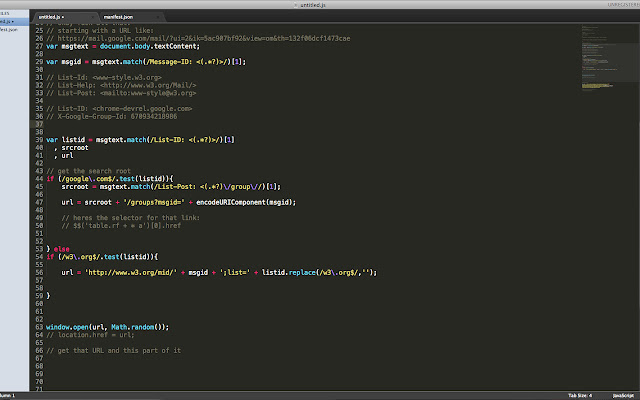Click the '// List-ID: <chrome-devrel.google.com>' comment
The width and height of the screenshot is (640, 400).
point(119,109)
